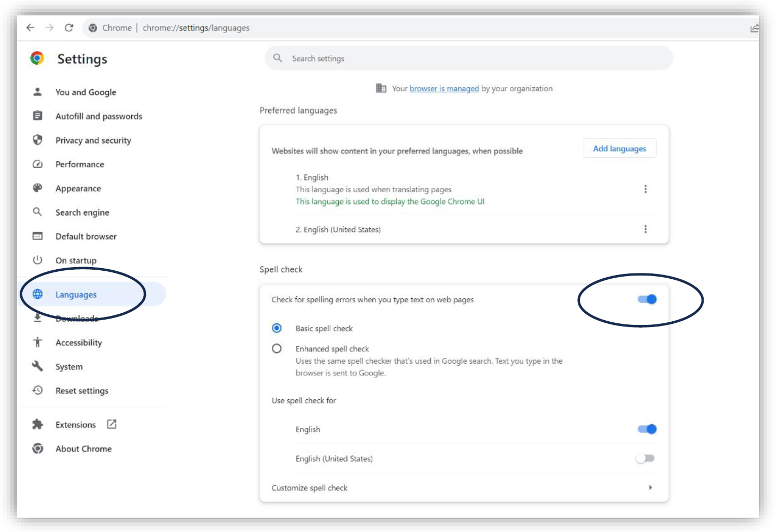Open the 'browser is managed' link

pos(444,89)
